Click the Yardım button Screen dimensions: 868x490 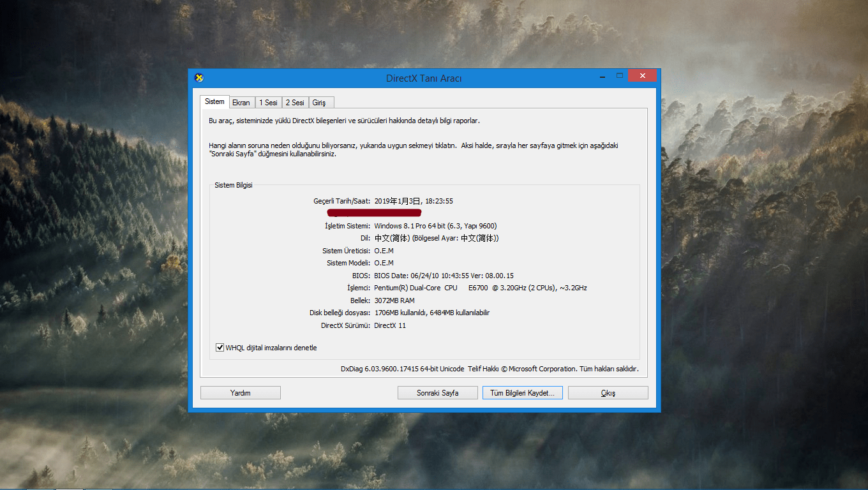(x=241, y=393)
